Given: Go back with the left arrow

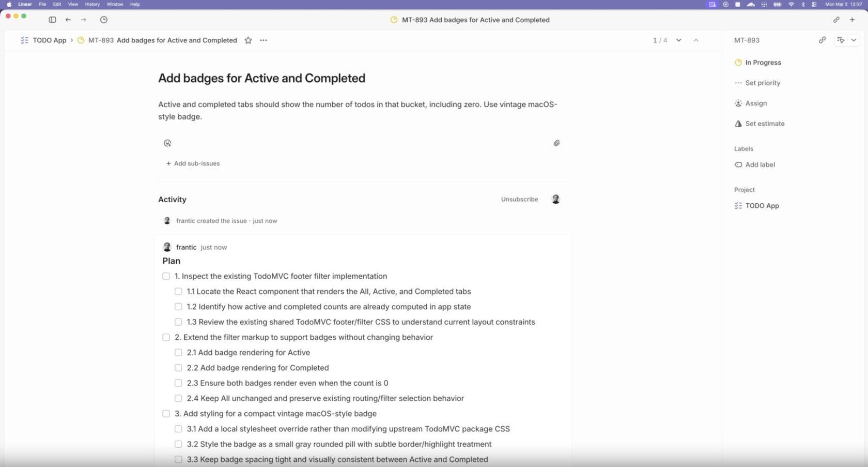Looking at the screenshot, I should (68, 20).
